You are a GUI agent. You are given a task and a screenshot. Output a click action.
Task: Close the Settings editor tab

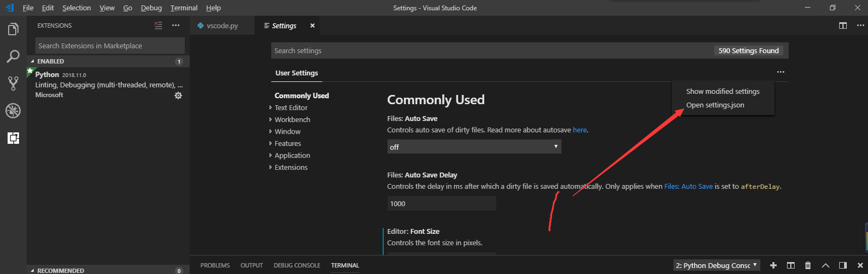pyautogui.click(x=313, y=26)
